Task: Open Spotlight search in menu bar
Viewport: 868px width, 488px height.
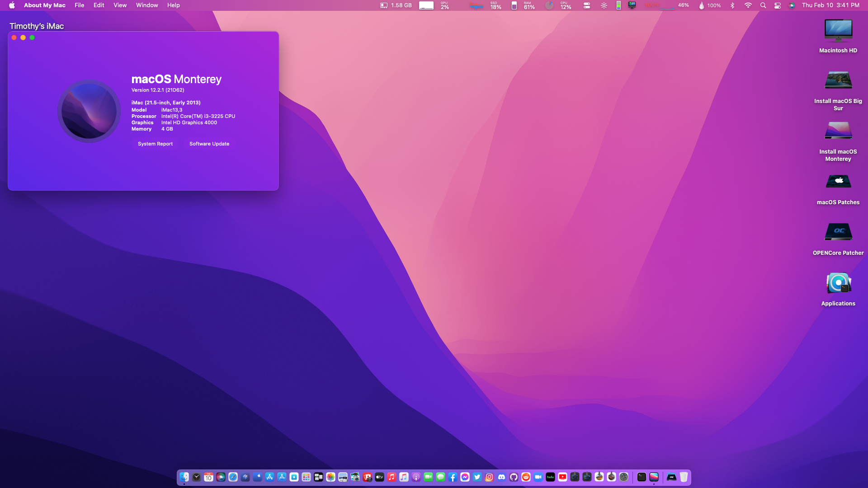Action: 763,5
